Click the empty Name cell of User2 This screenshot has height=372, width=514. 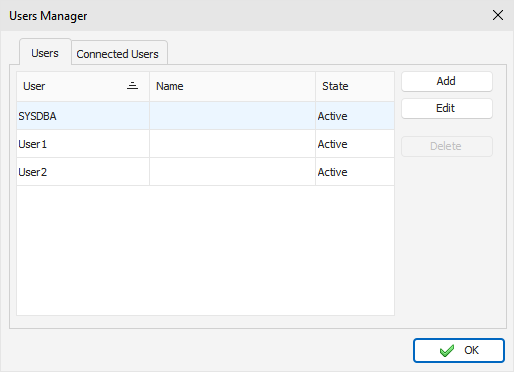coord(232,172)
